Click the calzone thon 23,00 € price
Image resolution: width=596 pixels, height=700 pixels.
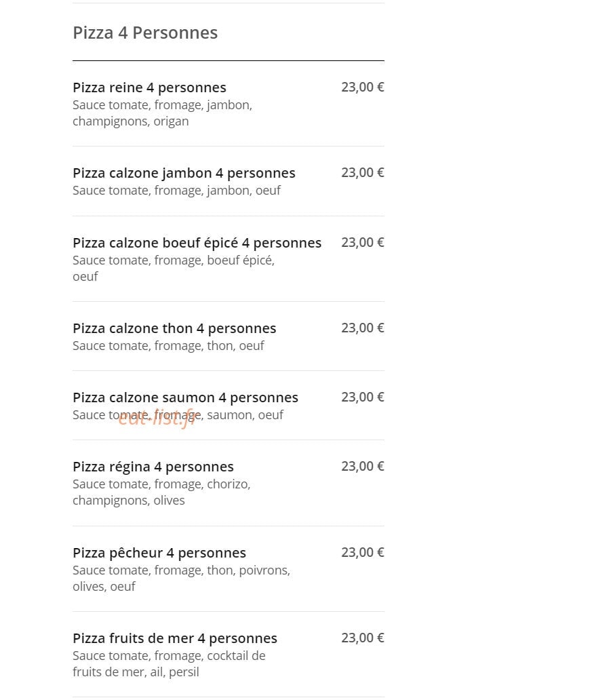click(x=362, y=328)
